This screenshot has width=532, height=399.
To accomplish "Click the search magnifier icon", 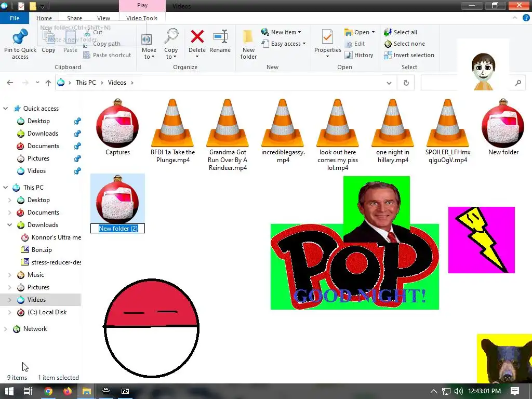I will click(x=518, y=83).
